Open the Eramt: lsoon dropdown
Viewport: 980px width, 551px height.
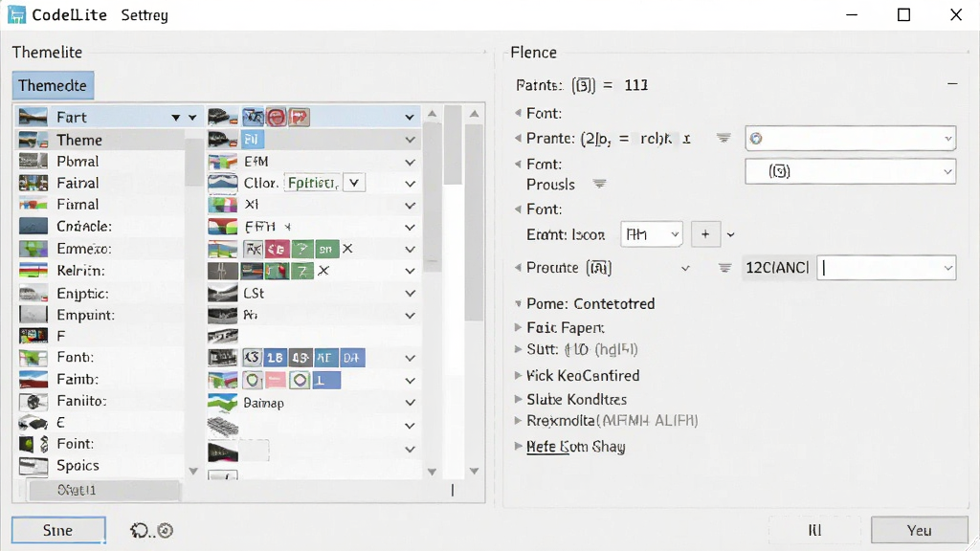[x=651, y=234]
